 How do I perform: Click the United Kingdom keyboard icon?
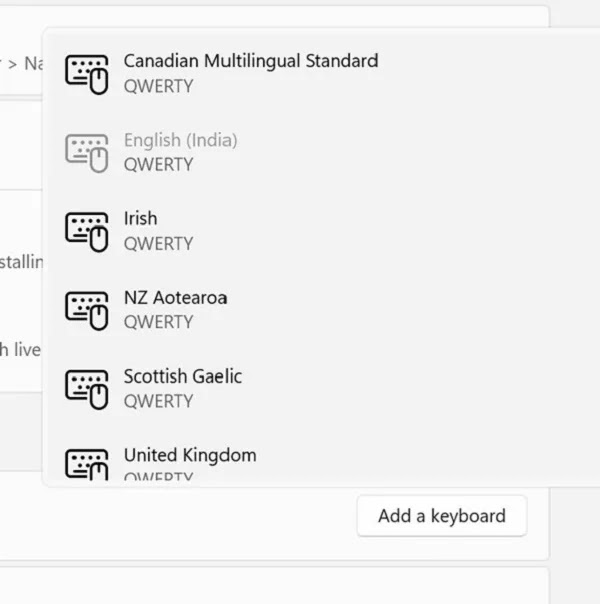pos(87,464)
